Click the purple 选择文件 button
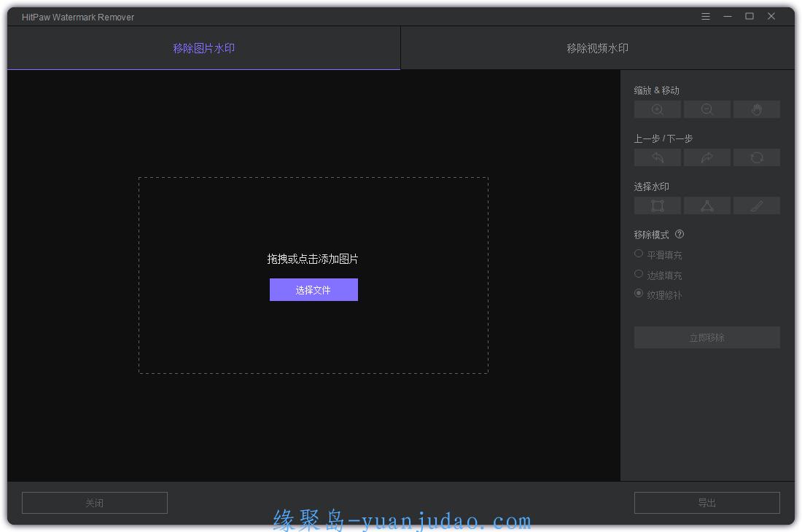 click(x=314, y=290)
